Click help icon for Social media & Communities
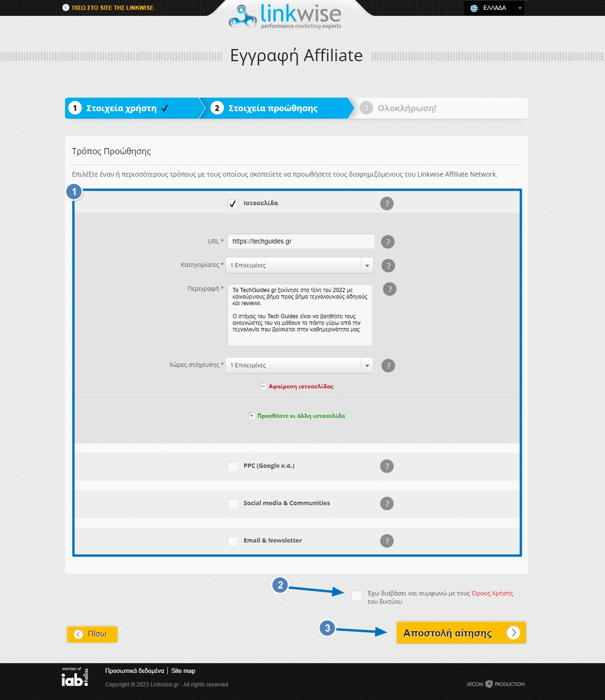The width and height of the screenshot is (605, 700). (387, 503)
